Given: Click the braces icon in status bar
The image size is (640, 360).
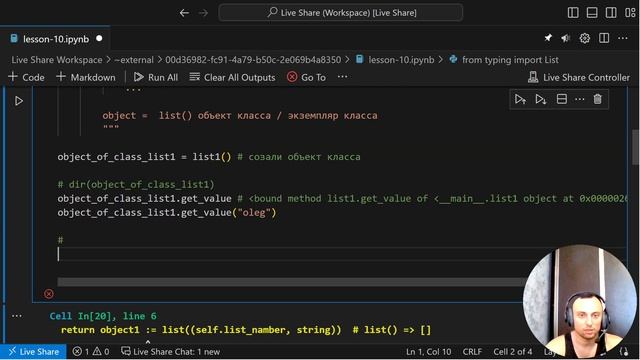Looking at the screenshot, I should [x=624, y=351].
